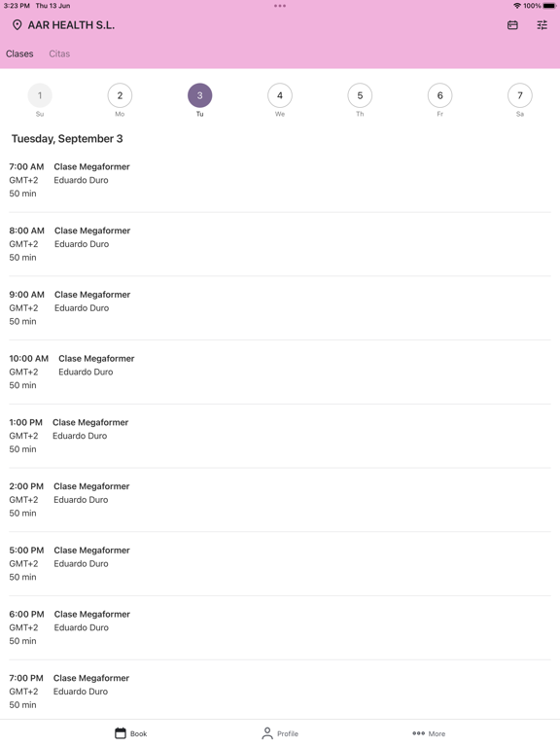The height and width of the screenshot is (747, 560).
Task: Open the 10:00 AM Clase Megaformer class
Action: [280, 372]
